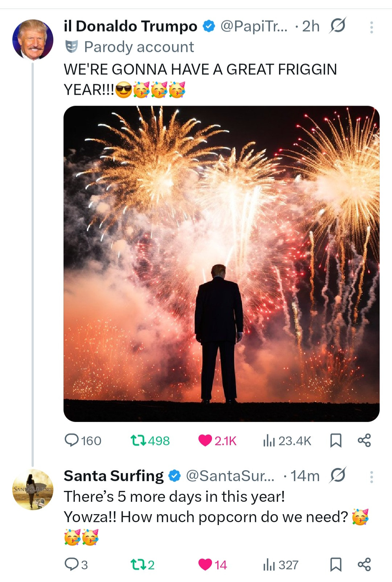Open the fireworks silhouette image
This screenshot has height=582, width=392.
click(221, 264)
